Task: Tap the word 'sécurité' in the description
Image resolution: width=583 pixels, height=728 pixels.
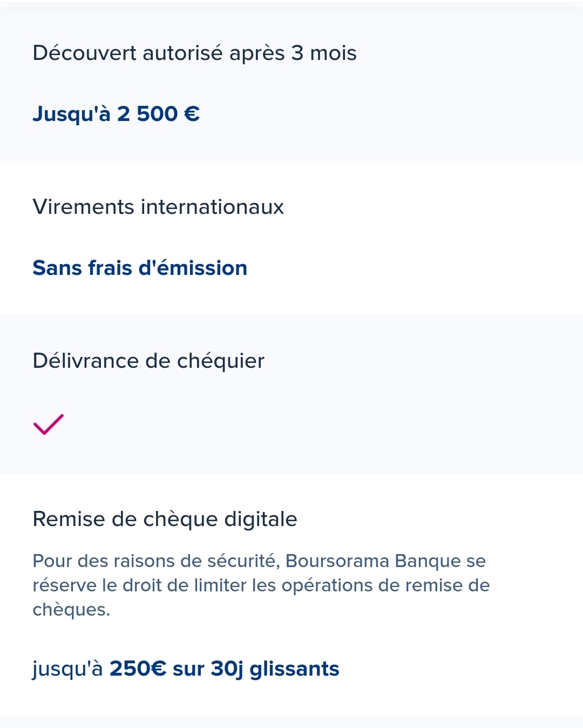Action: point(242,561)
